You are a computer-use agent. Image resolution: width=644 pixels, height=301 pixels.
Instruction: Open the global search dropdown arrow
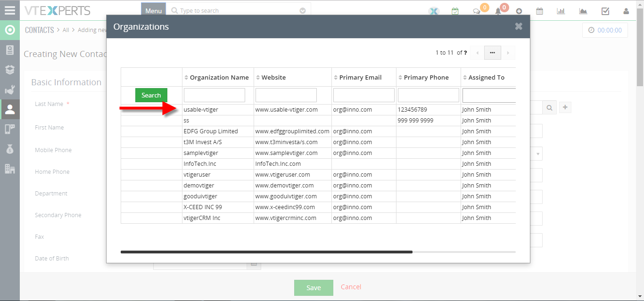pos(303,11)
